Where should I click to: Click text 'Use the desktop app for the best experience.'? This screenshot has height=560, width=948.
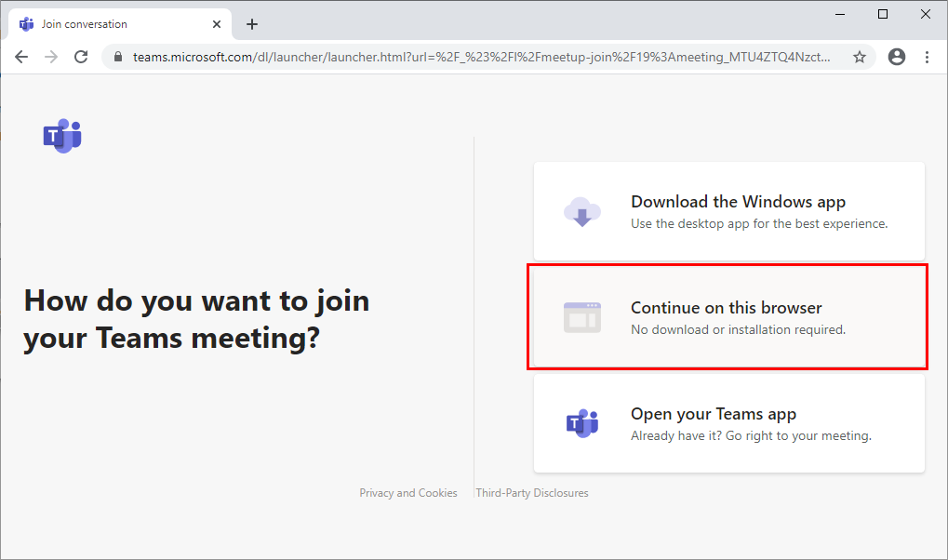pos(759,224)
